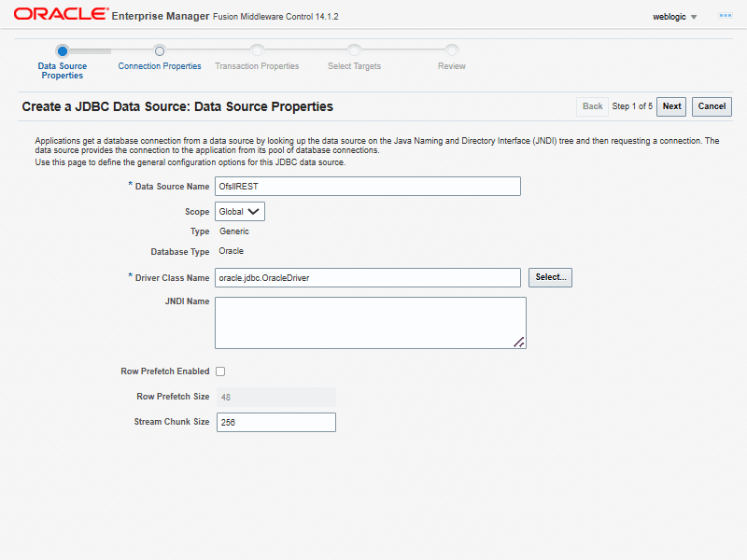Click the Select... driver button
Image resolution: width=747 pixels, height=560 pixels.
coord(550,277)
